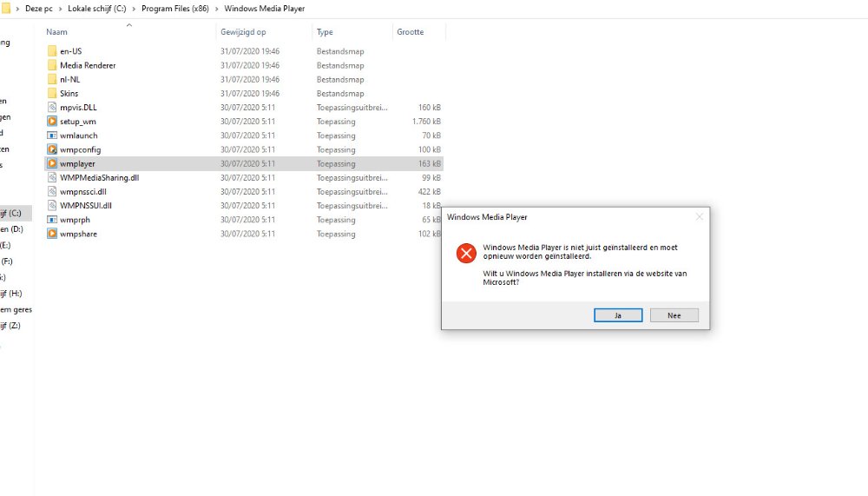868x496 pixels.
Task: Click the WMPNSSUI.dll file icon
Action: [x=52, y=206]
